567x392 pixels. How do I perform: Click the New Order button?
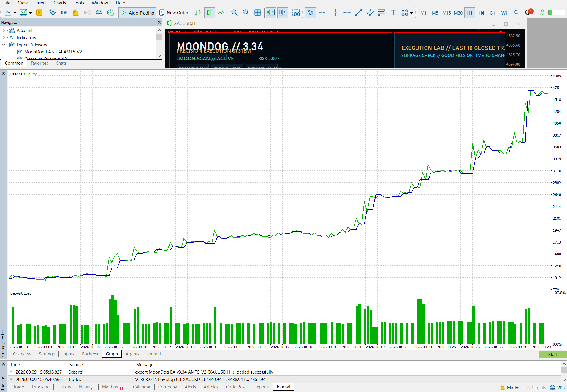174,13
